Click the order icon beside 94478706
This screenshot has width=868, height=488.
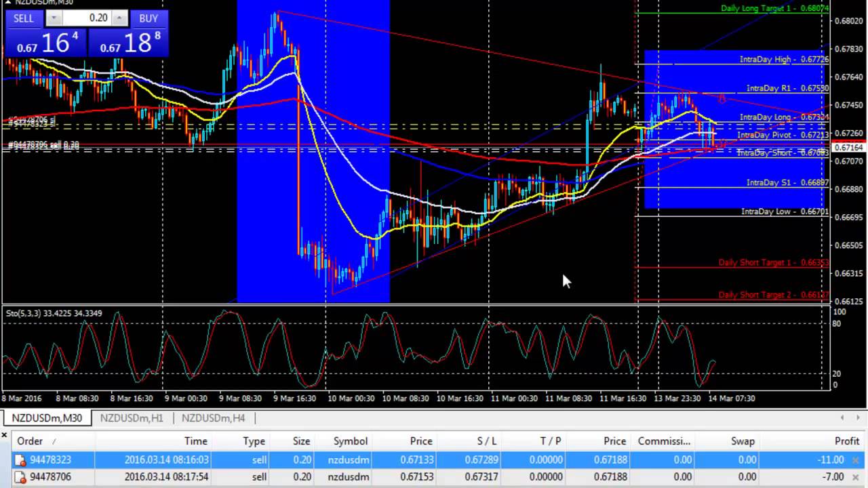click(22, 477)
